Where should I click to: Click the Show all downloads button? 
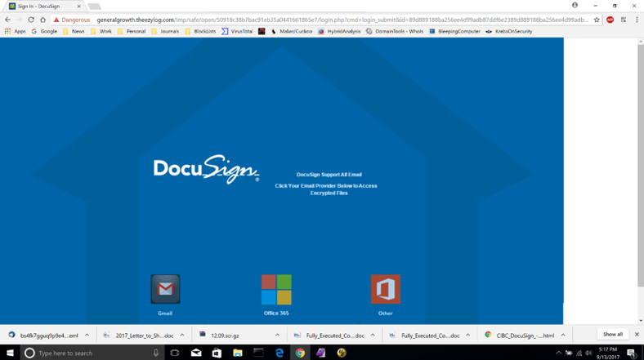[612, 335]
